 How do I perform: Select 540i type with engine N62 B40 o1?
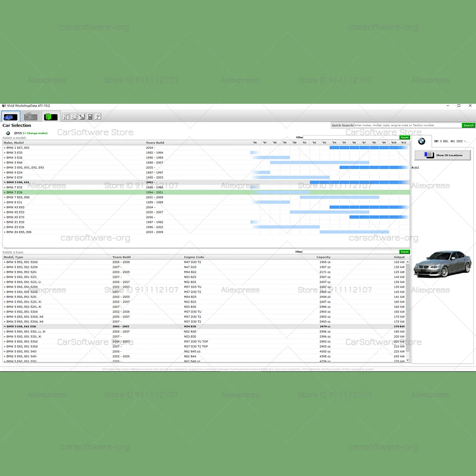coord(204,352)
